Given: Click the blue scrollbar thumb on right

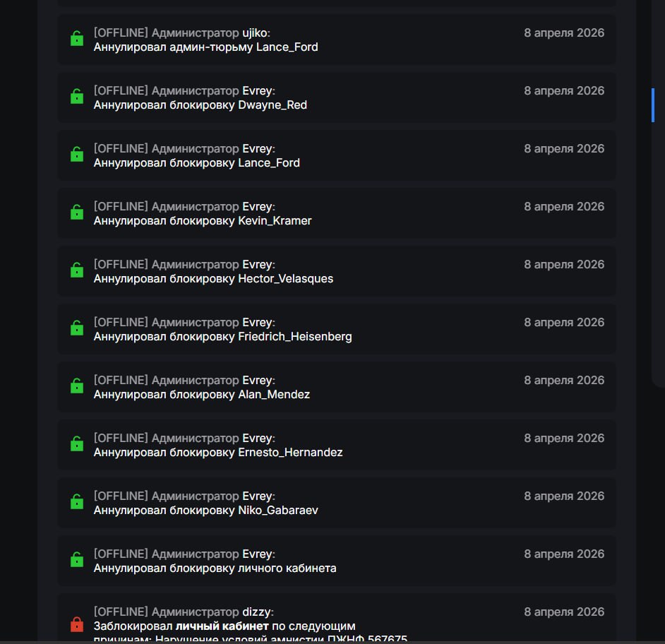Looking at the screenshot, I should [x=653, y=105].
